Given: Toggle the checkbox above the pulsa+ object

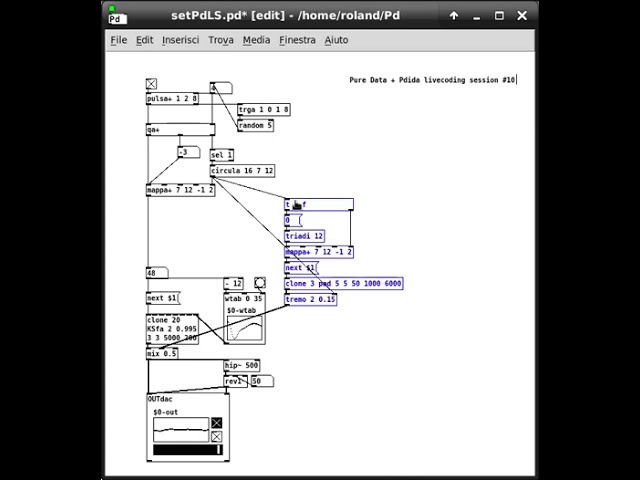Looking at the screenshot, I should [x=151, y=84].
